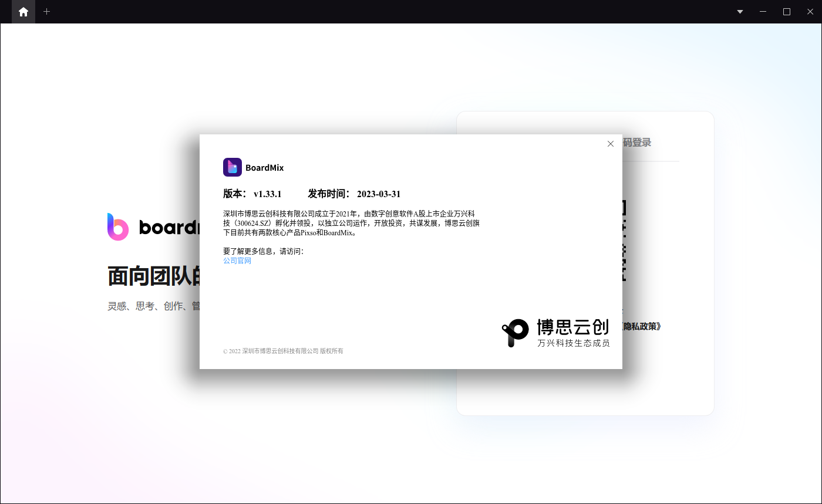This screenshot has width=822, height=504.
Task: Open the 隐私政策 privacy policy link
Action: 642,326
